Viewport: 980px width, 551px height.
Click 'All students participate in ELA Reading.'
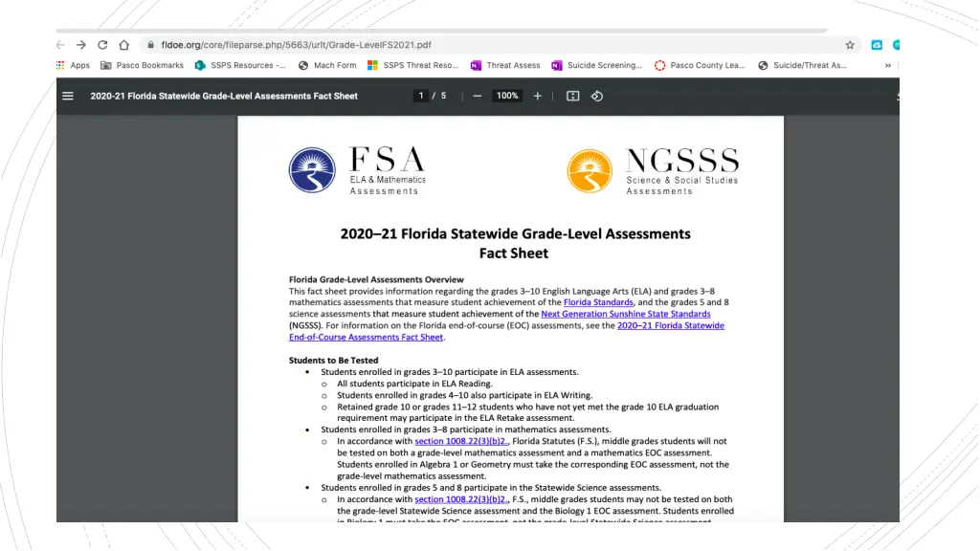click(x=414, y=384)
